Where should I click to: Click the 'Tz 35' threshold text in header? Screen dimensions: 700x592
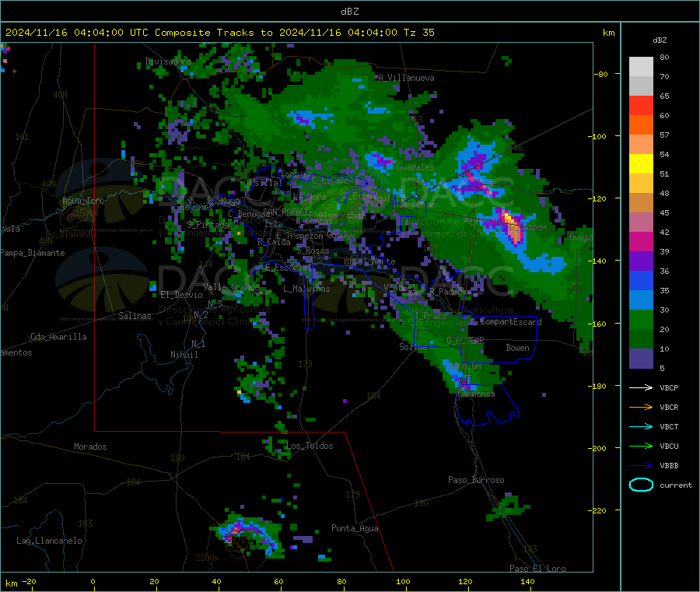tap(418, 33)
